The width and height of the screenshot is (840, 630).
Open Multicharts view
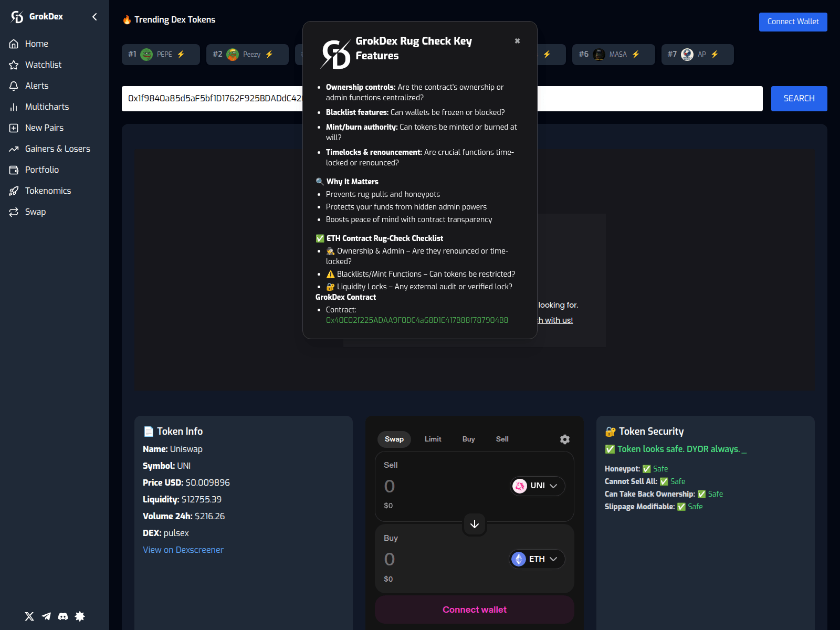tap(47, 107)
